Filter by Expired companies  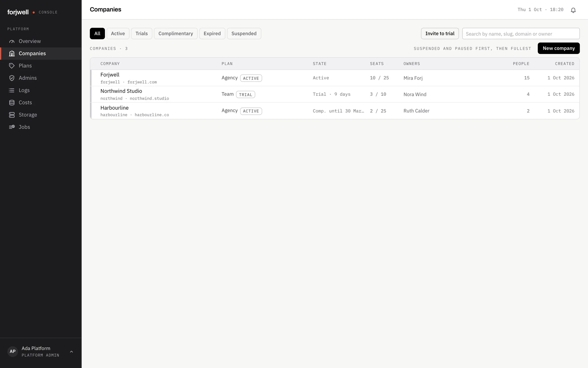pyautogui.click(x=212, y=34)
